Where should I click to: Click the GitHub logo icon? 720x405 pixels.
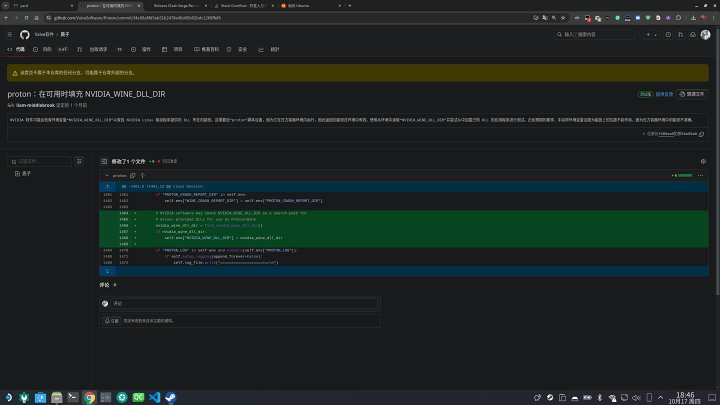pos(26,33)
